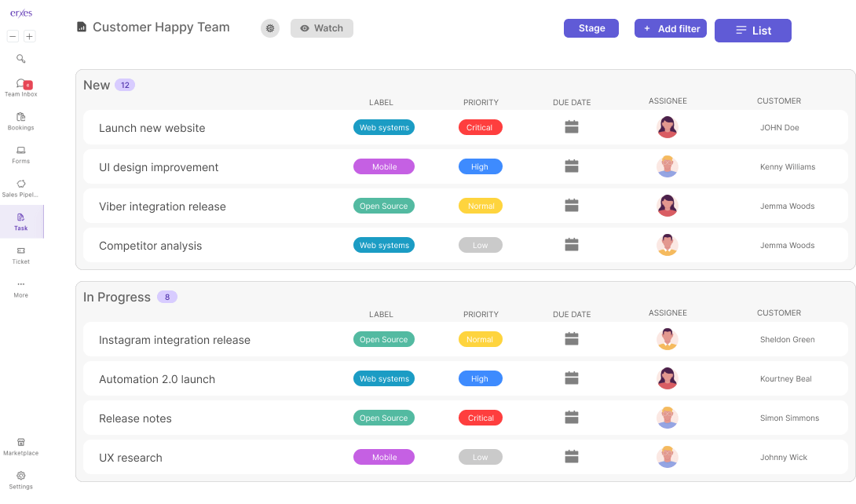Click Critical priority on Launch new website
This screenshot has height=504, width=856.
click(481, 127)
